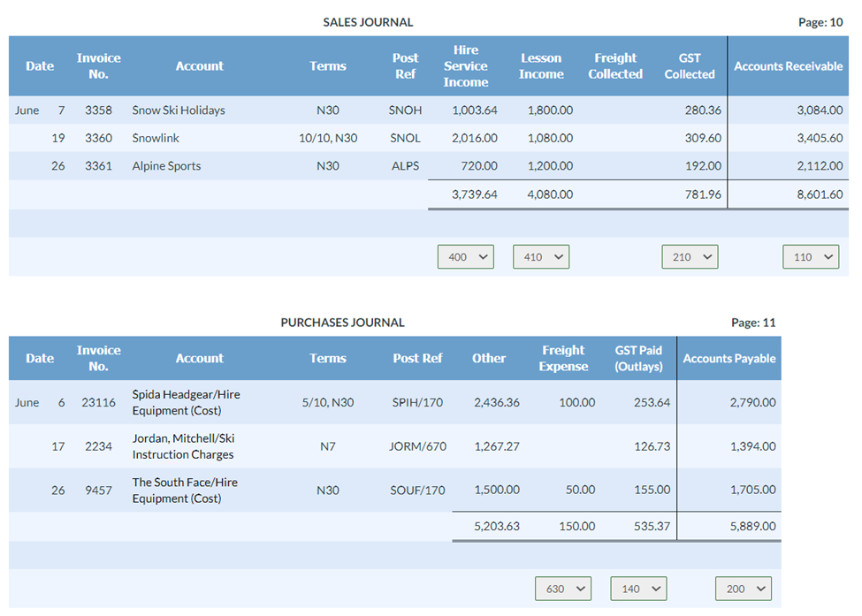
Task: Select the Hire Service Income column header
Action: pos(466,65)
